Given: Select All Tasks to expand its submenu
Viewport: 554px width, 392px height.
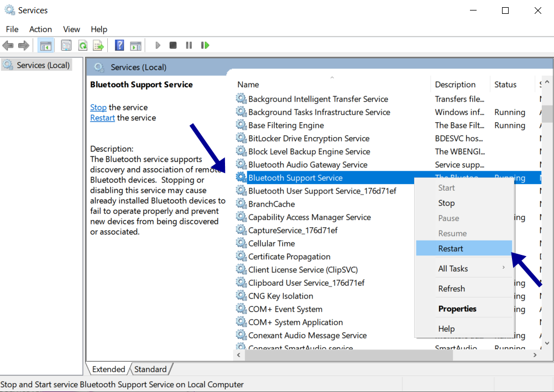Looking at the screenshot, I should click(453, 268).
